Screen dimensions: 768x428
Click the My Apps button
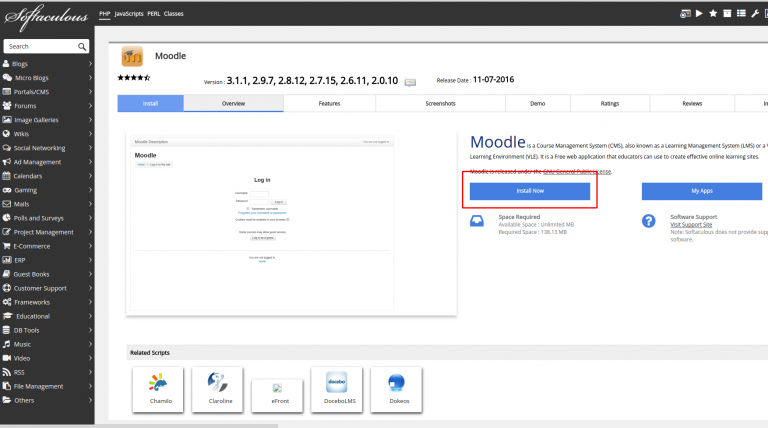[702, 191]
